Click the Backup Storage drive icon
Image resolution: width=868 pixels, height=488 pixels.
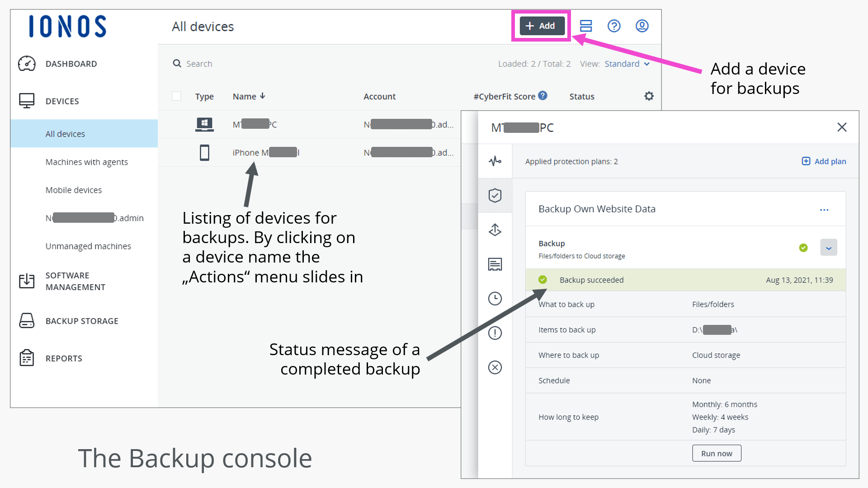(x=27, y=321)
